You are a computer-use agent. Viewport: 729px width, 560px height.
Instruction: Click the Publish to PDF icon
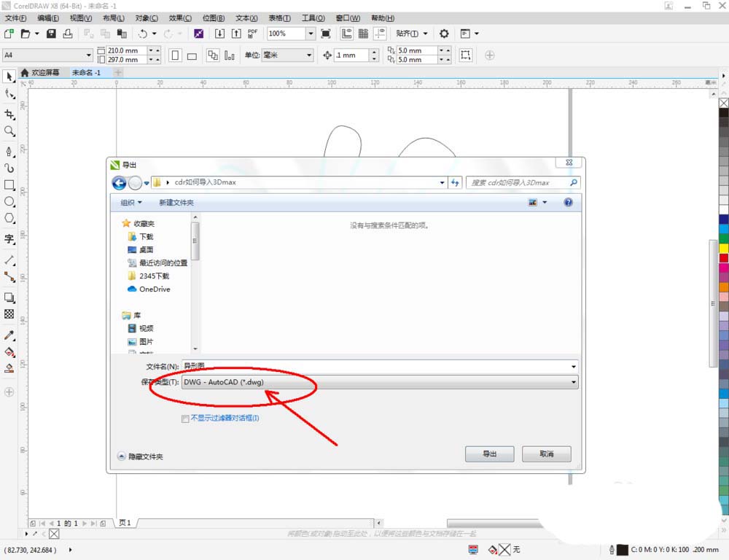click(252, 34)
